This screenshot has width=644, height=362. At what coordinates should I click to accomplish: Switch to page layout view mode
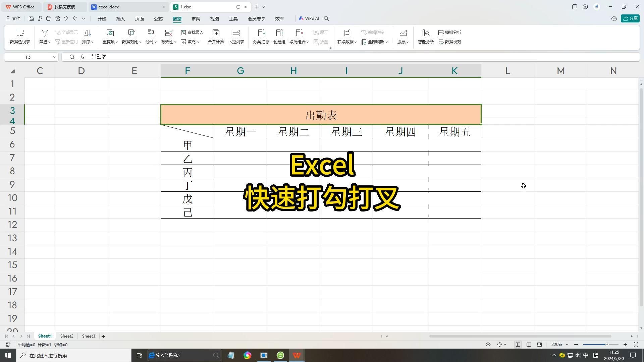529,345
